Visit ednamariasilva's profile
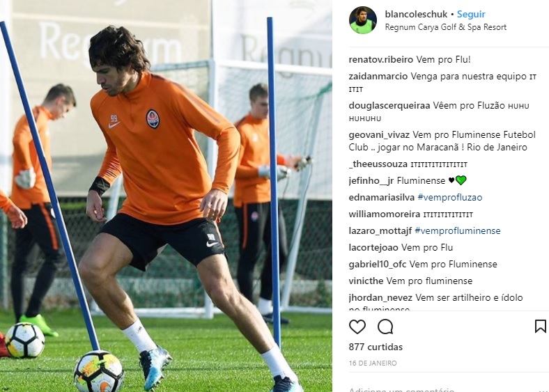Image resolution: width=549 pixels, height=392 pixels. click(381, 198)
